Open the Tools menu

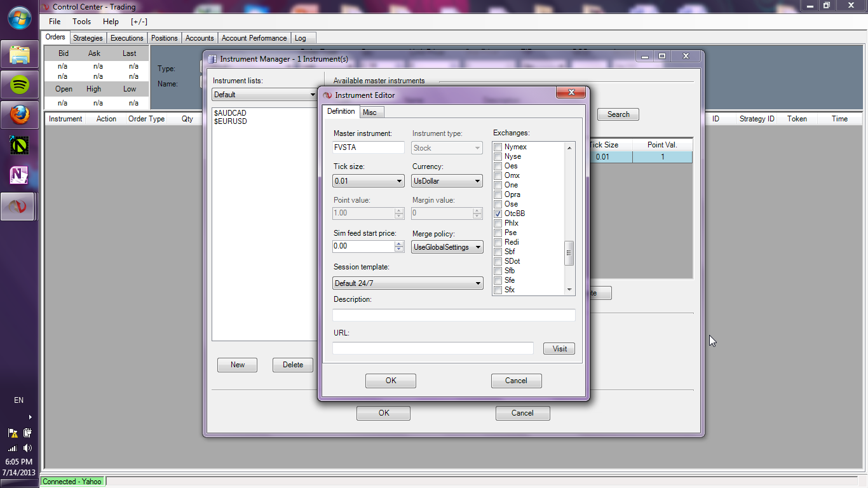coord(82,22)
